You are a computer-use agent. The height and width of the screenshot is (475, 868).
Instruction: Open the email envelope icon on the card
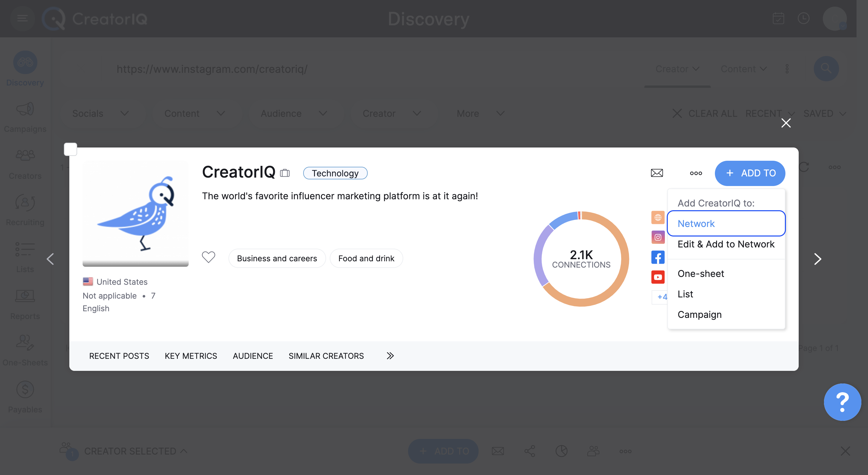(657, 173)
